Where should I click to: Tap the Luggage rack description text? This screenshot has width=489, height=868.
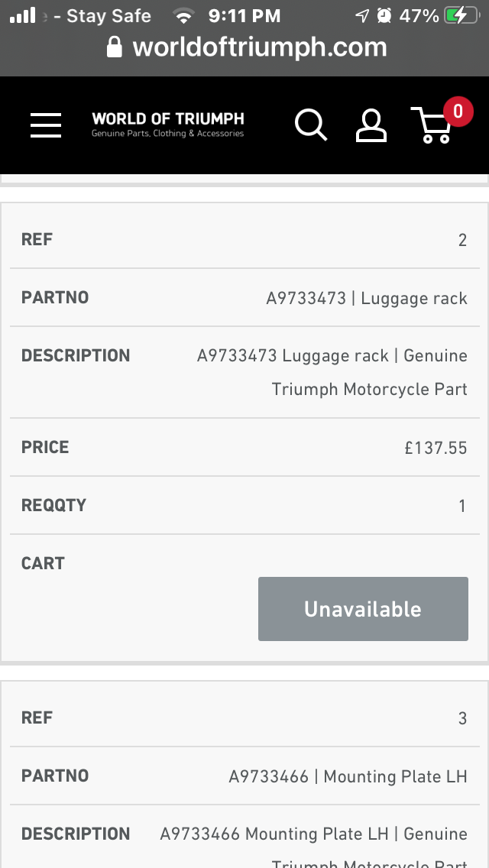[x=332, y=372]
